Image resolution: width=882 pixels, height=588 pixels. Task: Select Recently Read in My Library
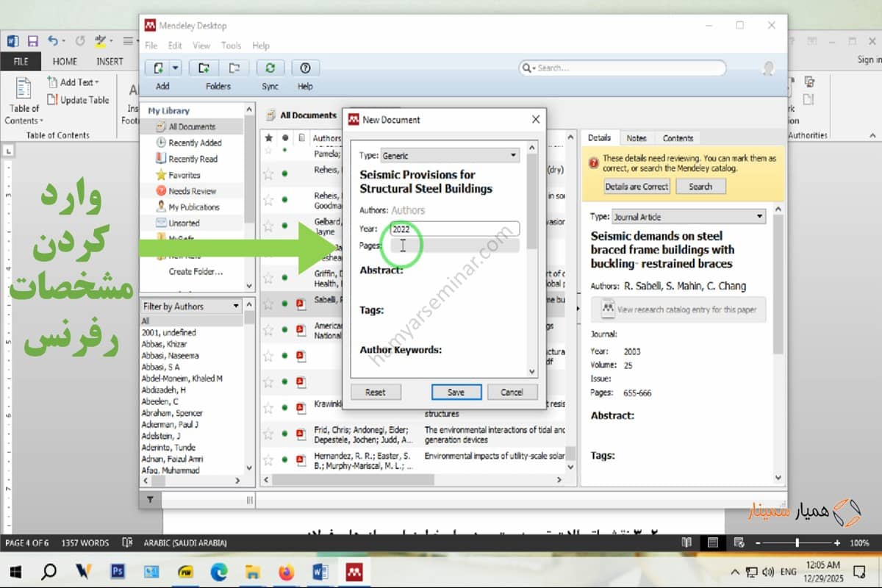(193, 159)
